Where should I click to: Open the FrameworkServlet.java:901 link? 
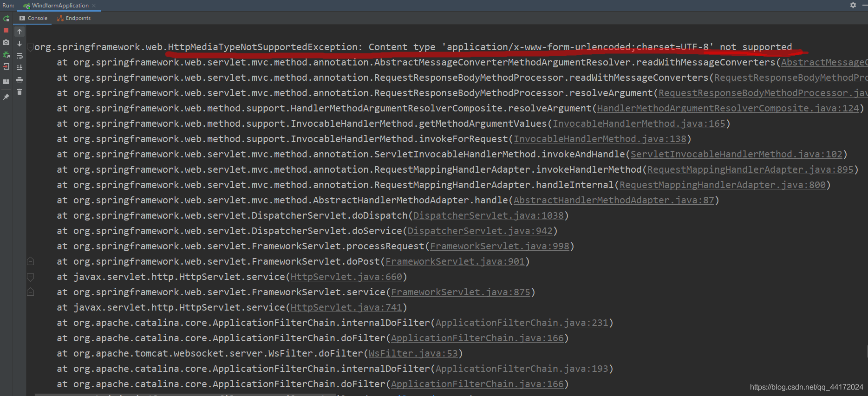tap(455, 261)
